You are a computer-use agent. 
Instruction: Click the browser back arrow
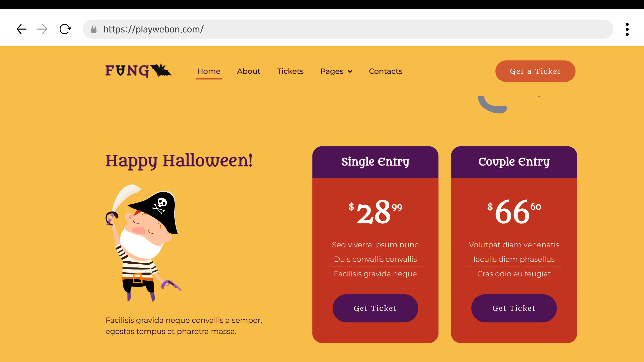21,29
